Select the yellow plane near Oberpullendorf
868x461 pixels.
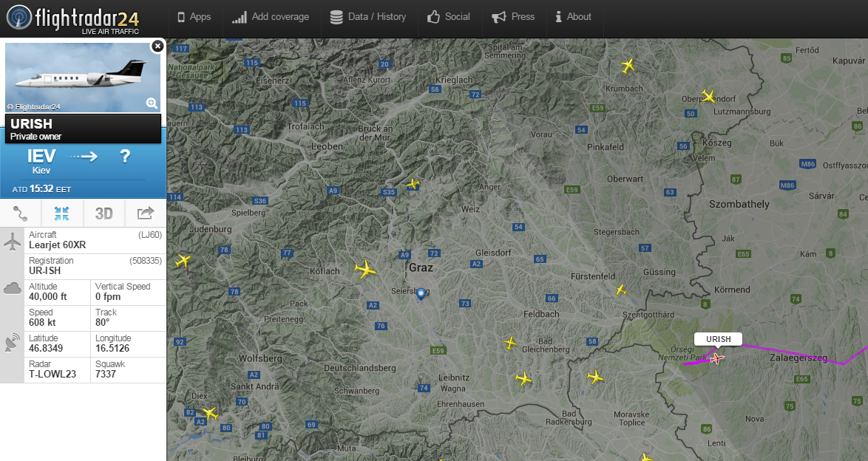[708, 96]
